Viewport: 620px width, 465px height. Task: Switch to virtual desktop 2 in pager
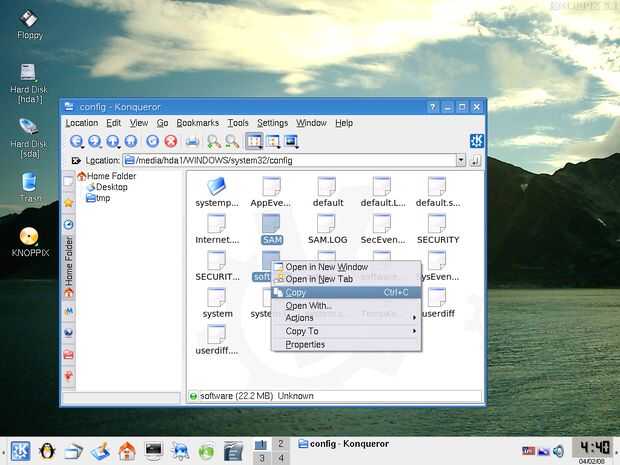point(281,443)
